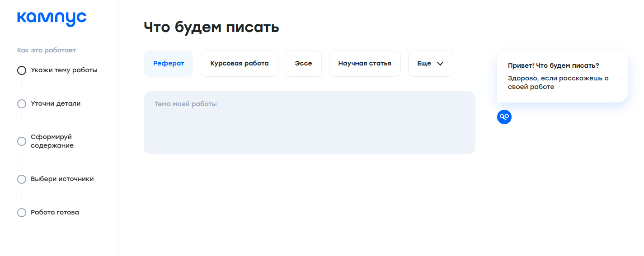Switch to Курсовая работа type
Screen dimensions: 644x256
pyautogui.click(x=240, y=64)
